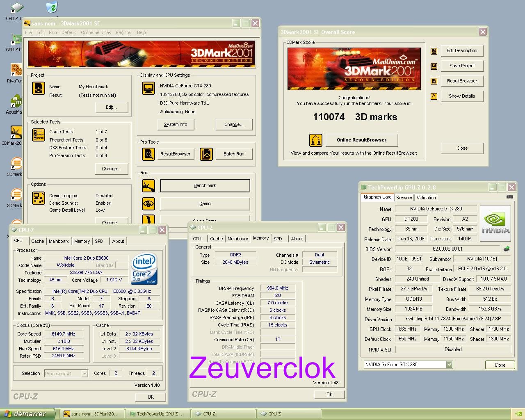Click the System Info button
This screenshot has height=420, width=525.
(176, 124)
